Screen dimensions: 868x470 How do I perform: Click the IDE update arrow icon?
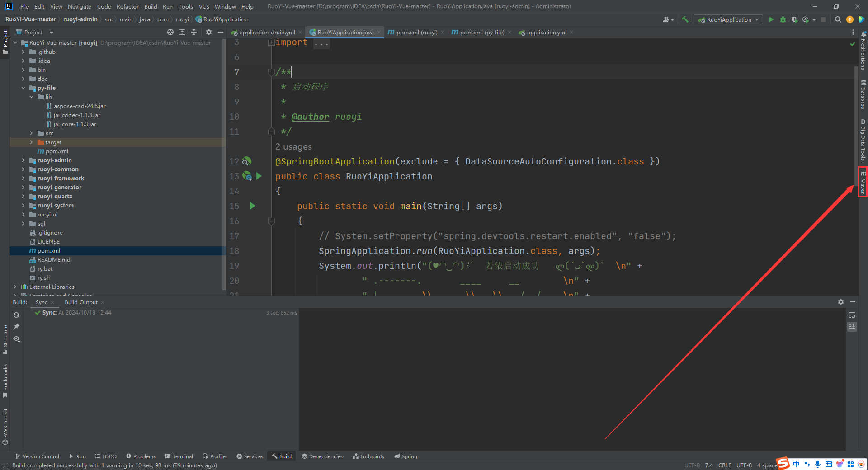point(850,19)
